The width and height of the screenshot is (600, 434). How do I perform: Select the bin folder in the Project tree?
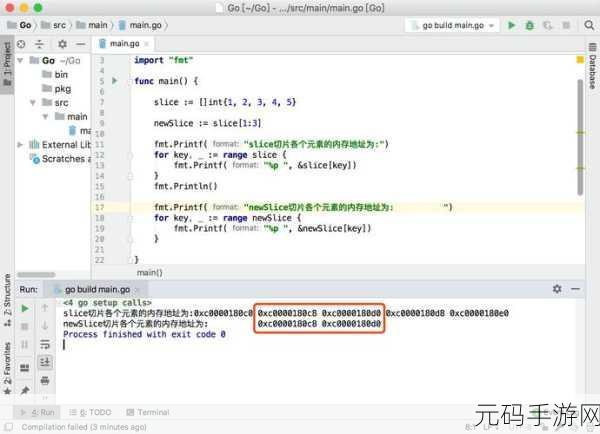coord(55,75)
